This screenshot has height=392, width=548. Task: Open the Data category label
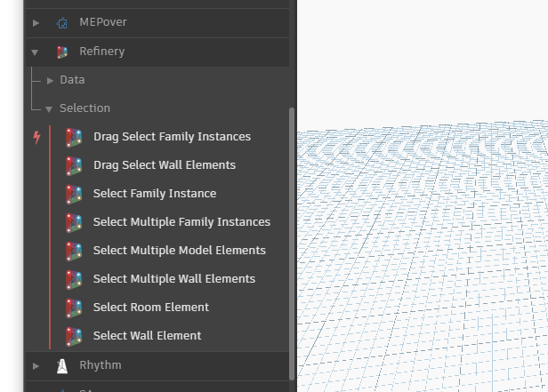pyautogui.click(x=72, y=80)
